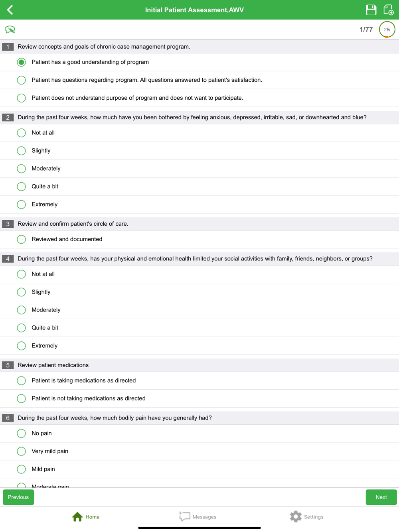
Task: Click the 1/77 page counter
Action: [366, 30]
